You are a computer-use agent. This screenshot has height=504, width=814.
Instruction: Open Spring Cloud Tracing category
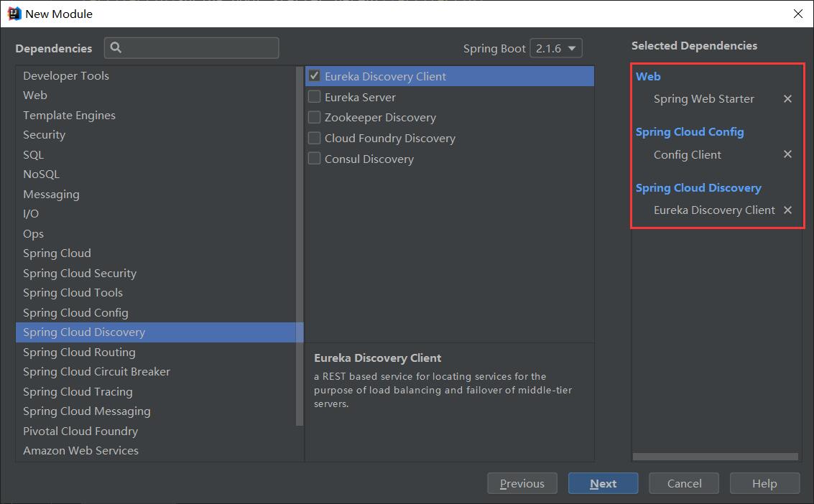click(x=156, y=391)
